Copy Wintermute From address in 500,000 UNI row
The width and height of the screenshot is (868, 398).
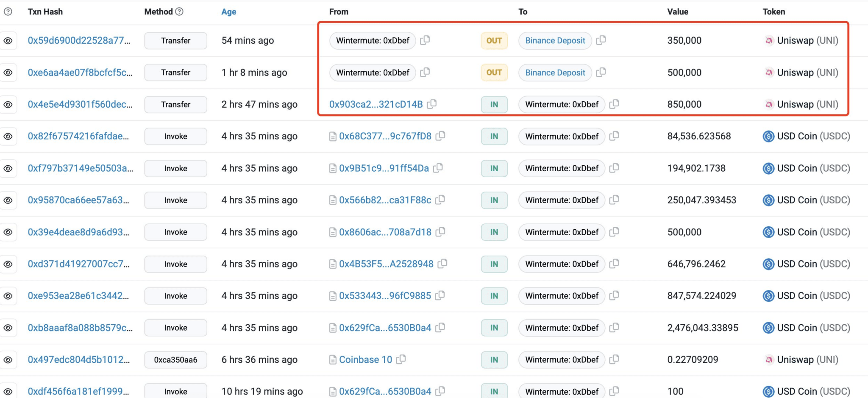425,72
